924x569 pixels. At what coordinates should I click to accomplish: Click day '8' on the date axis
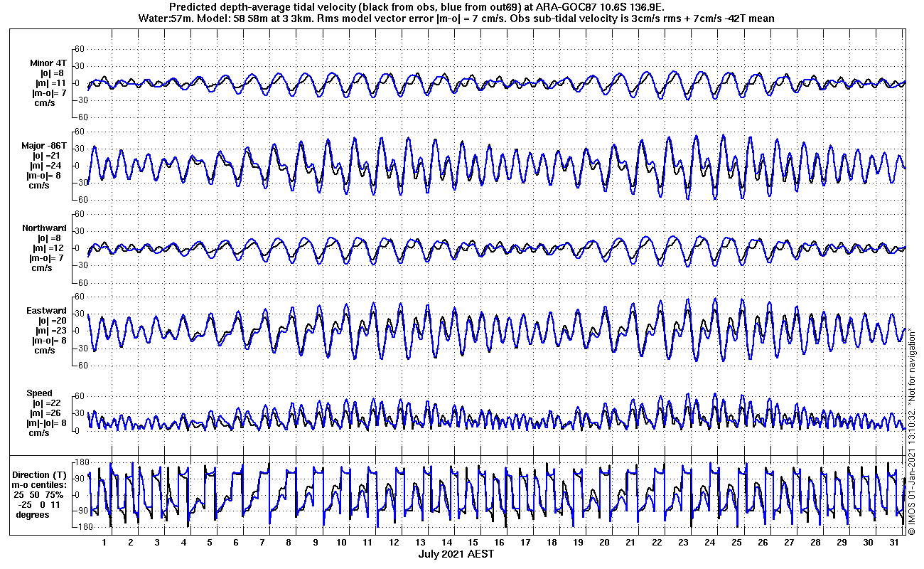(x=289, y=542)
